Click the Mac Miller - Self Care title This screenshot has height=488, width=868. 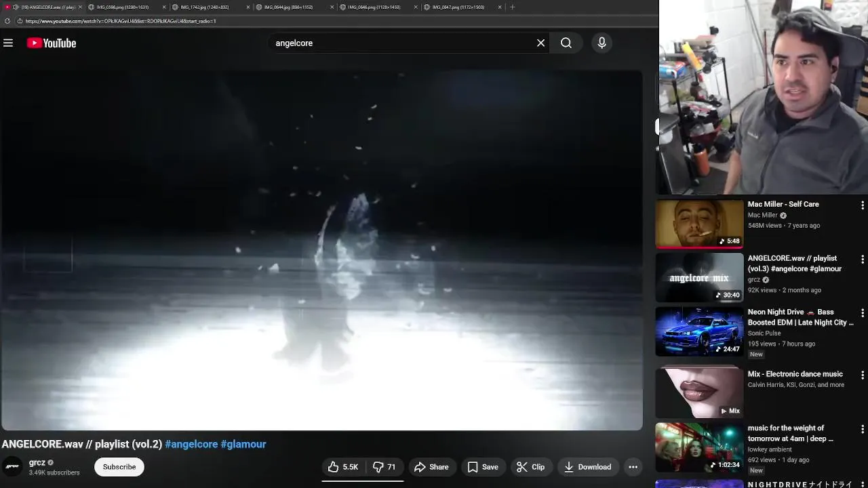pyautogui.click(x=783, y=204)
